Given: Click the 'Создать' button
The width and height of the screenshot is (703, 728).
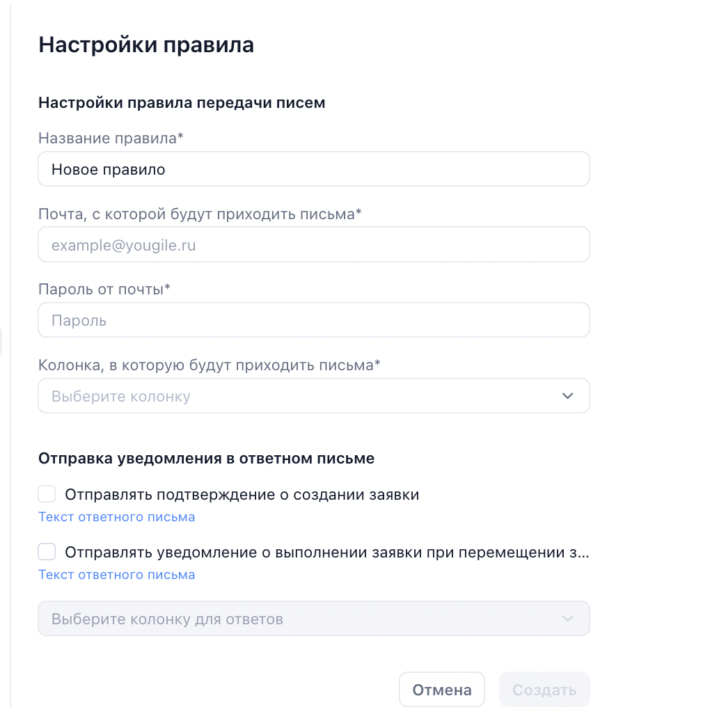Looking at the screenshot, I should click(x=544, y=690).
